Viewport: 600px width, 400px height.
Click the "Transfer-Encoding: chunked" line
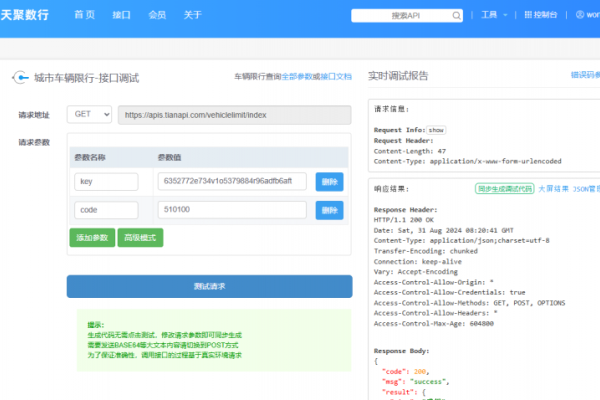426,251
